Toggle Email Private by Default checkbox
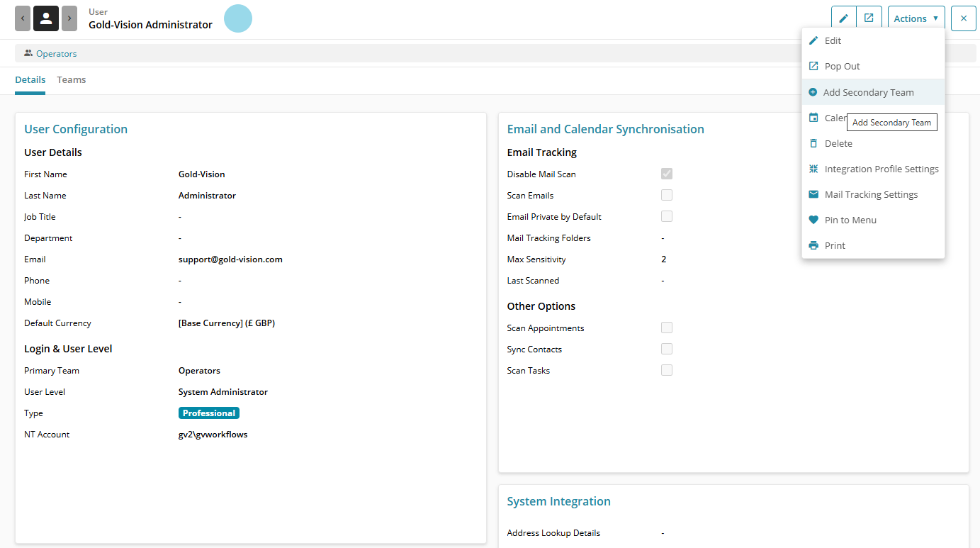The image size is (980, 548). pos(667,216)
